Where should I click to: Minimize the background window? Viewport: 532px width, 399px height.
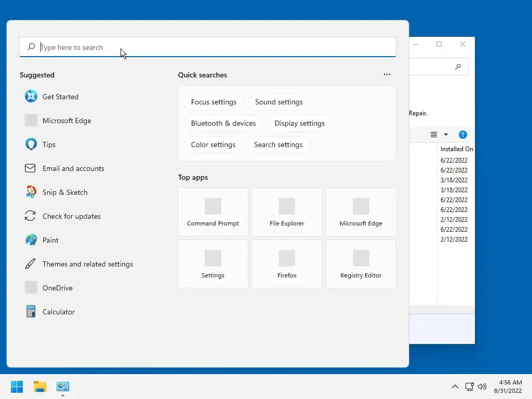(x=416, y=45)
